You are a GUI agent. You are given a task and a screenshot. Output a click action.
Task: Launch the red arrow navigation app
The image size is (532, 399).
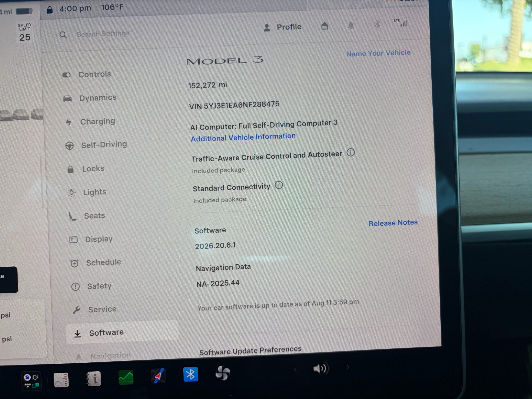point(158,376)
